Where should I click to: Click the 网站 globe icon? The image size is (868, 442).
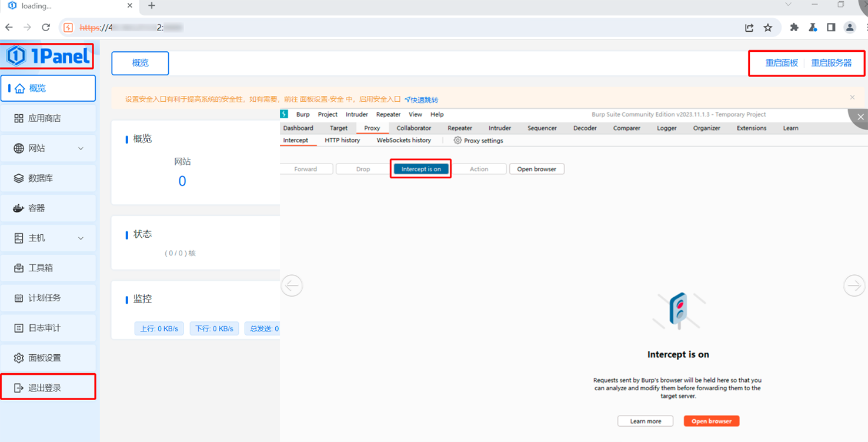(x=19, y=148)
